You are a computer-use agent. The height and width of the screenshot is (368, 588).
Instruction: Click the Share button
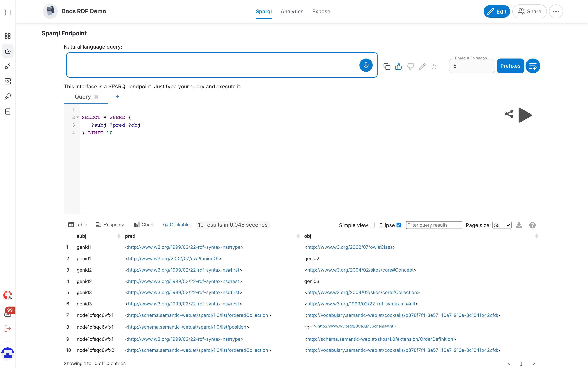click(x=529, y=11)
